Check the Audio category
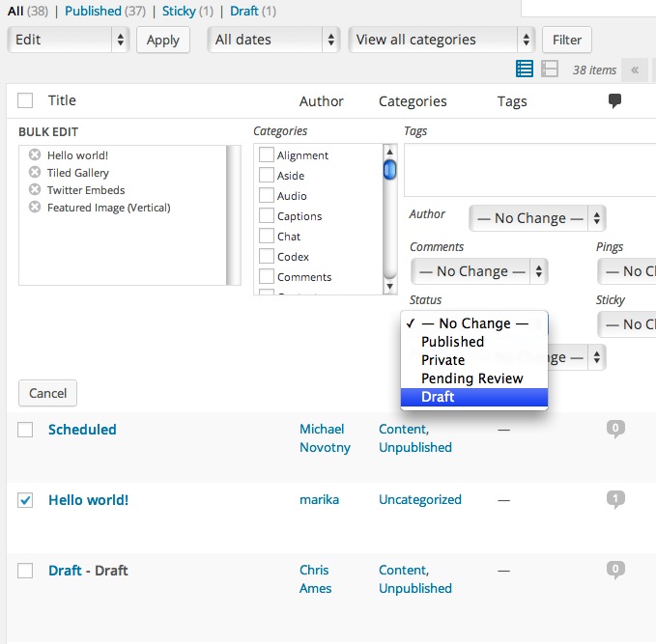 (267, 195)
